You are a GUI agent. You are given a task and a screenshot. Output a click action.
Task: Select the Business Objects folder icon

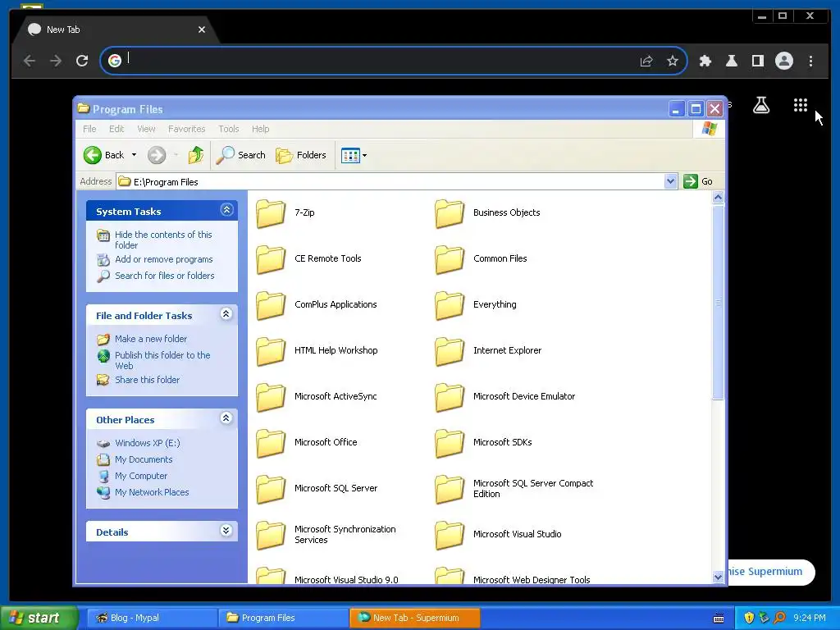[x=450, y=213]
